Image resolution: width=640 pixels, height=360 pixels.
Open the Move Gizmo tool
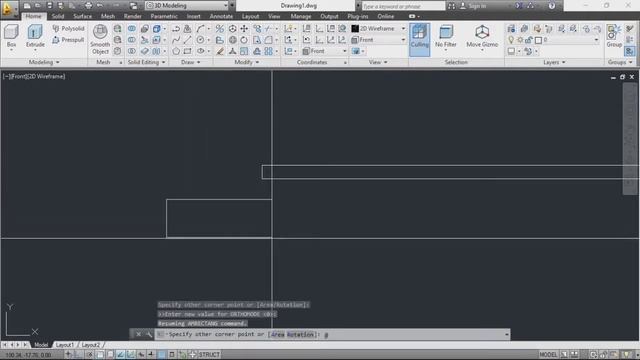click(x=482, y=37)
